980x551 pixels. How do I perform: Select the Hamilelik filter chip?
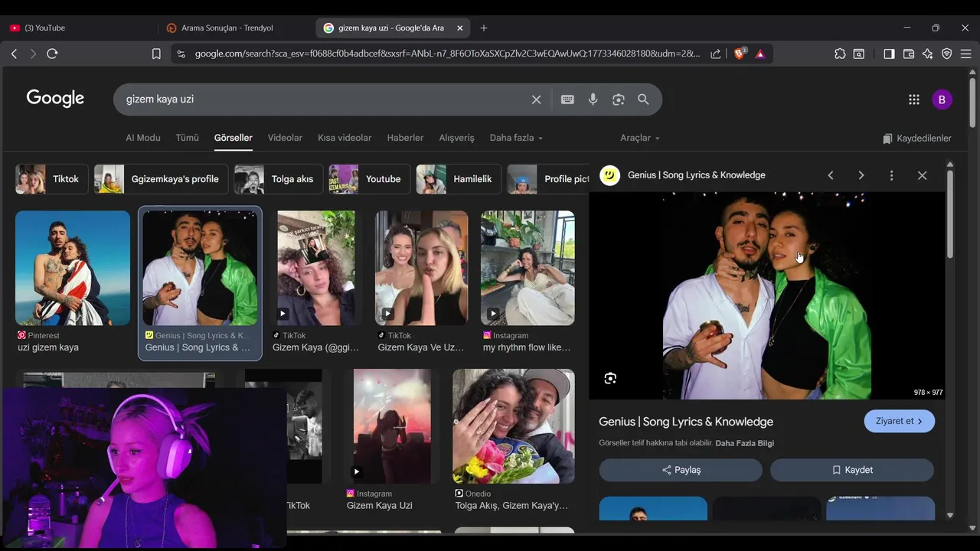point(459,179)
